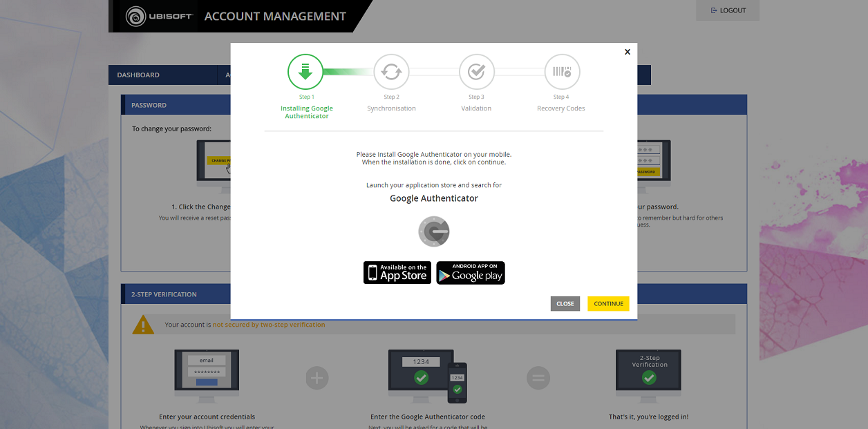This screenshot has height=429, width=868.
Task: Click the Step 4 recovery codes barcode icon
Action: coord(562,72)
